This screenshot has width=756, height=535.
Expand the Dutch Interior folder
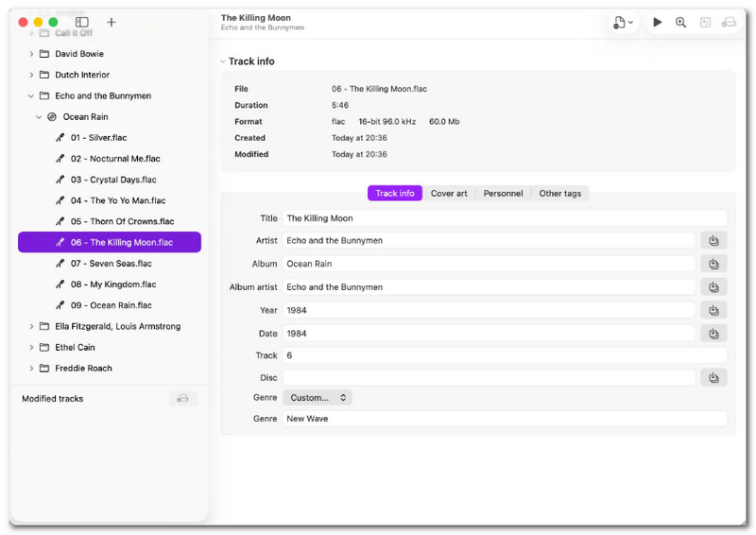[31, 75]
